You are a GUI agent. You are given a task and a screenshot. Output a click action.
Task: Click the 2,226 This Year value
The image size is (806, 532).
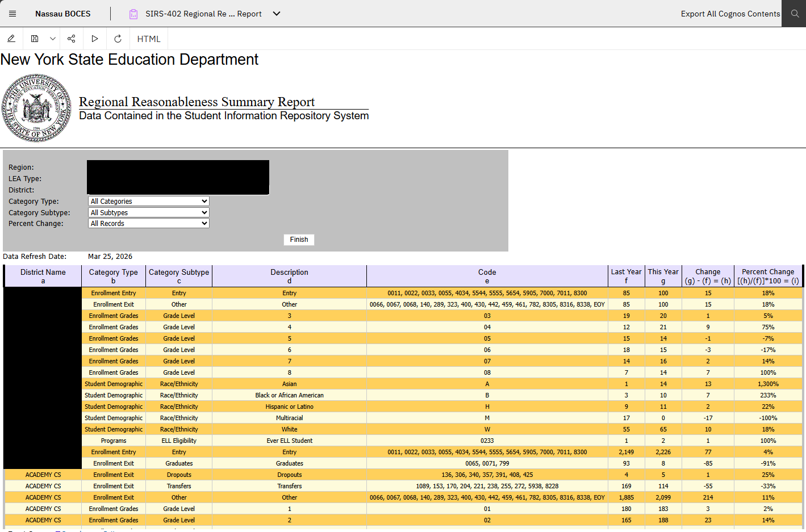(x=663, y=452)
